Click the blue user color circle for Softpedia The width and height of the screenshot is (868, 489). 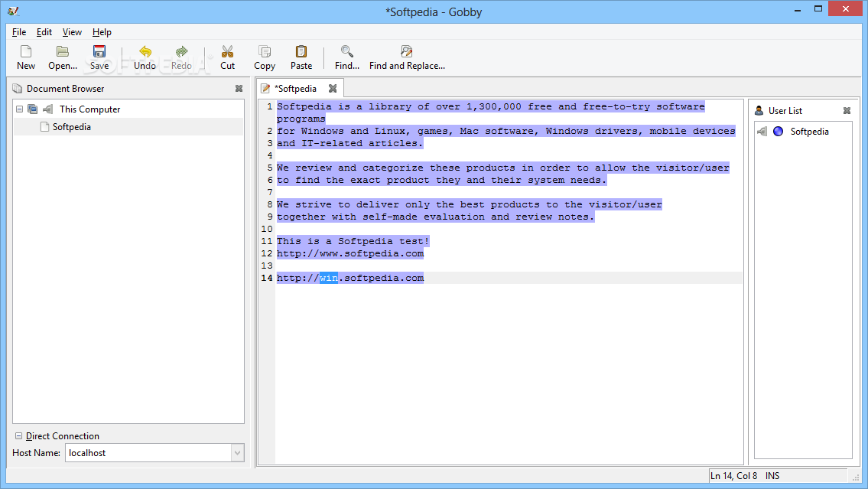pos(779,132)
